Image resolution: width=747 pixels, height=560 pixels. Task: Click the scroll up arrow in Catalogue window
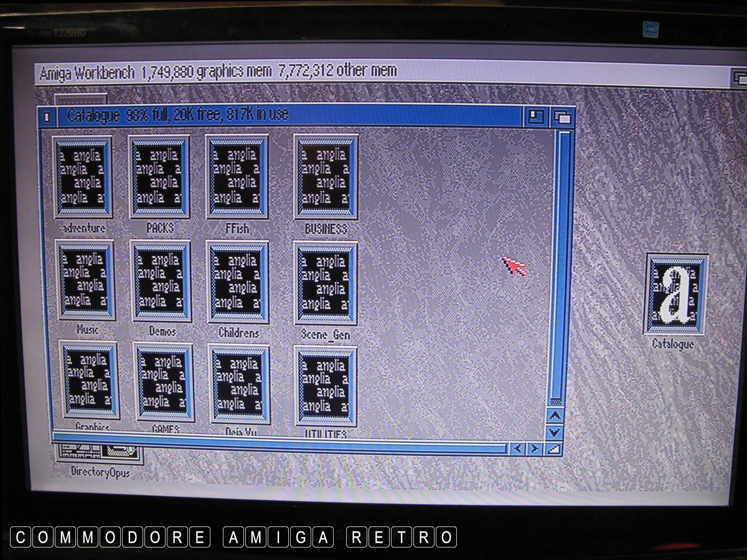click(555, 416)
